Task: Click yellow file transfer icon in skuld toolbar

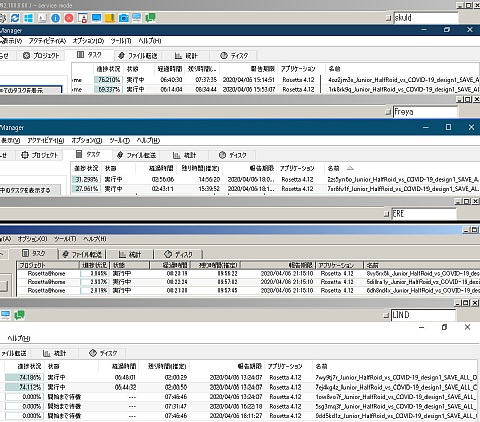Action: click(110, 18)
